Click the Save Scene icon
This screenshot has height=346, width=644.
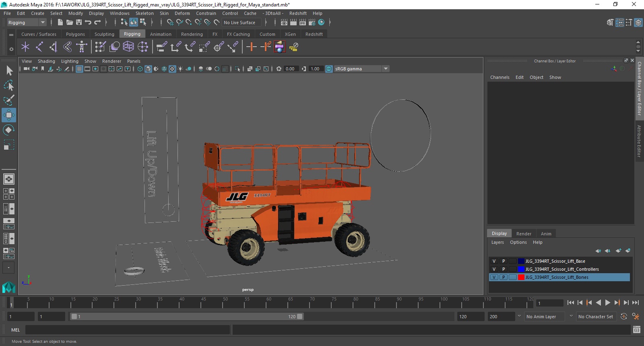click(79, 23)
